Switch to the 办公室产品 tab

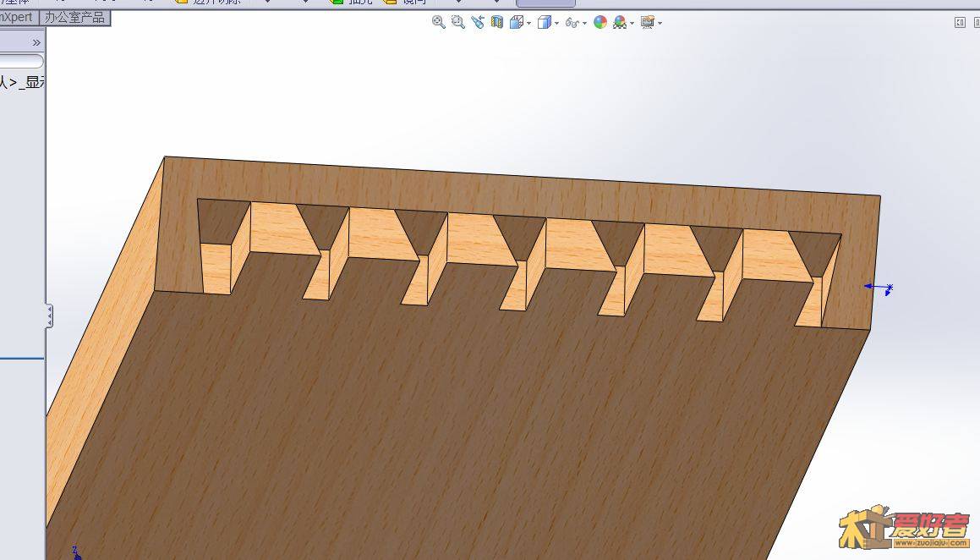tap(74, 18)
